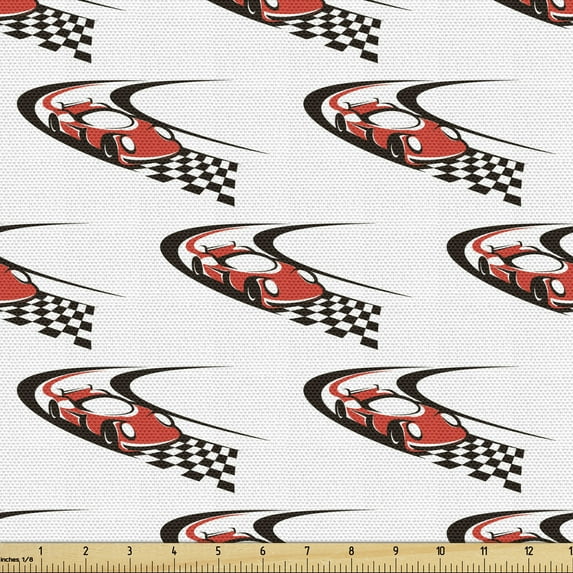The width and height of the screenshot is (573, 573).
Task: Click the number 2 on the ruler
Action: pos(86,551)
